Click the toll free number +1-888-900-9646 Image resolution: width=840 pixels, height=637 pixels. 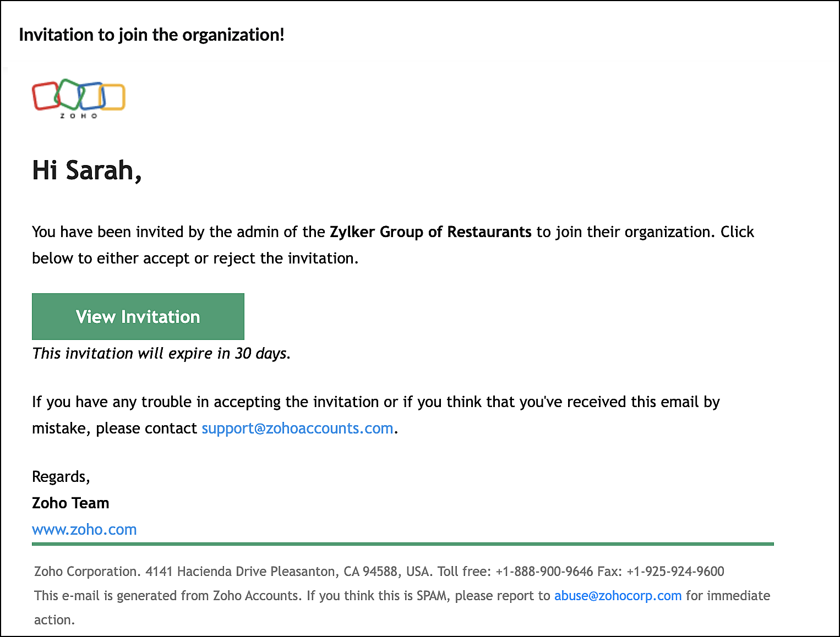tap(544, 572)
